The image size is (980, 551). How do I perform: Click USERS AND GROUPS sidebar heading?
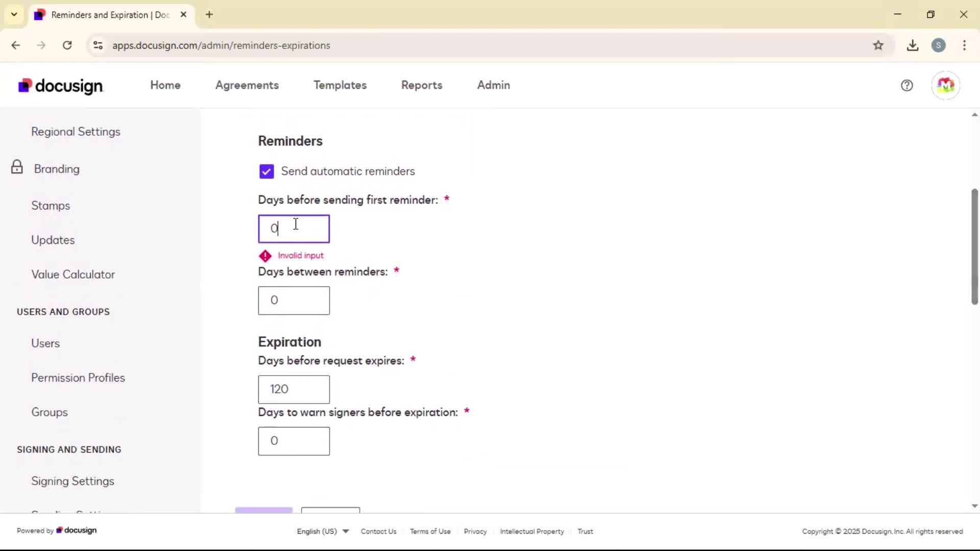coord(63,312)
